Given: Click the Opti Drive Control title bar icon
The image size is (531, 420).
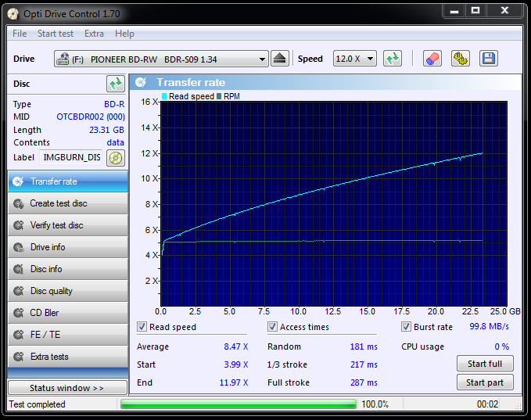Looking at the screenshot, I should click(13, 14).
